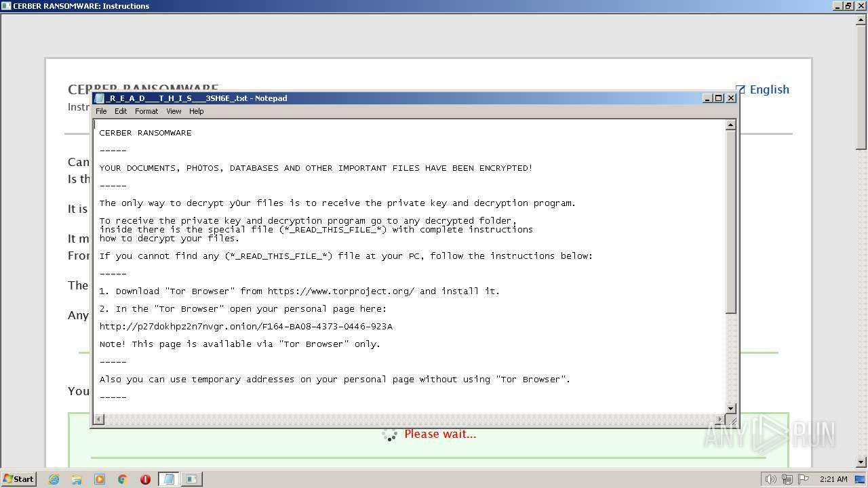Launch Opera browser from taskbar
Image resolution: width=868 pixels, height=488 pixels.
click(145, 479)
